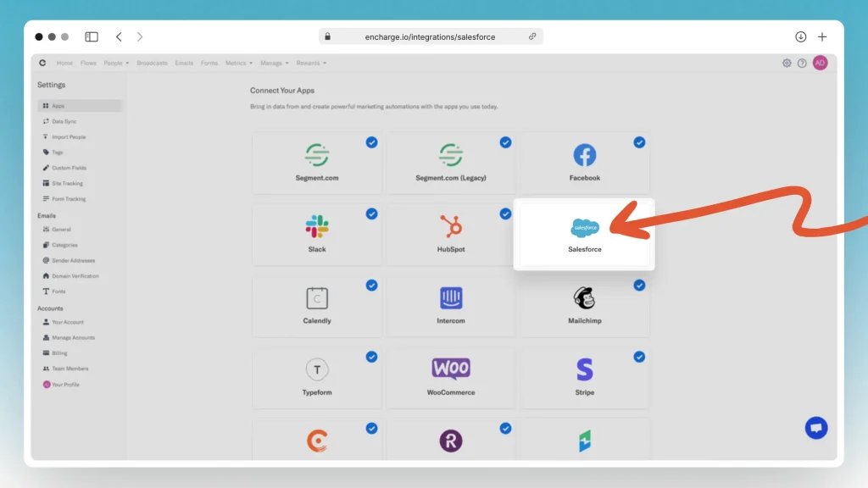Toggle the Segment.com connected checkmark
The height and width of the screenshot is (488, 868).
click(371, 142)
